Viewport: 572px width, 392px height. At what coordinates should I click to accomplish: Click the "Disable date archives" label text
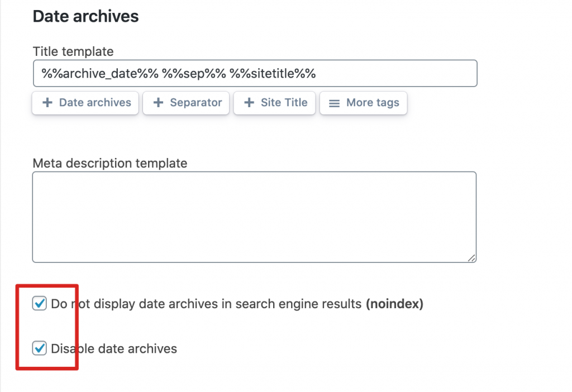tap(114, 349)
